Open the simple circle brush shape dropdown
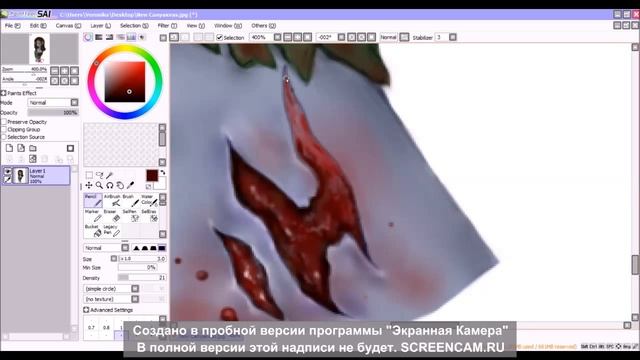Image resolution: width=640 pixels, height=360 pixels. point(135,289)
